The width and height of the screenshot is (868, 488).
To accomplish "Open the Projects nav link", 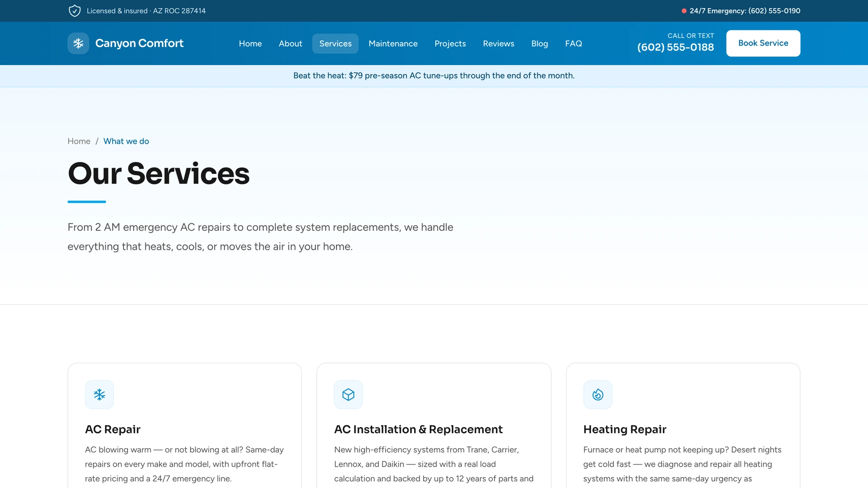I will [450, 43].
